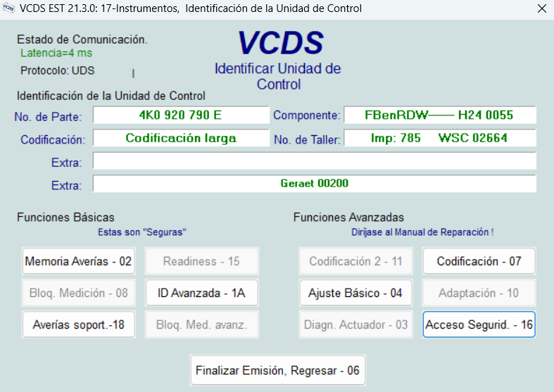Image resolution: width=554 pixels, height=392 pixels.
Task: Click the Identificar Unidad de Control heading
Action: pos(278,76)
